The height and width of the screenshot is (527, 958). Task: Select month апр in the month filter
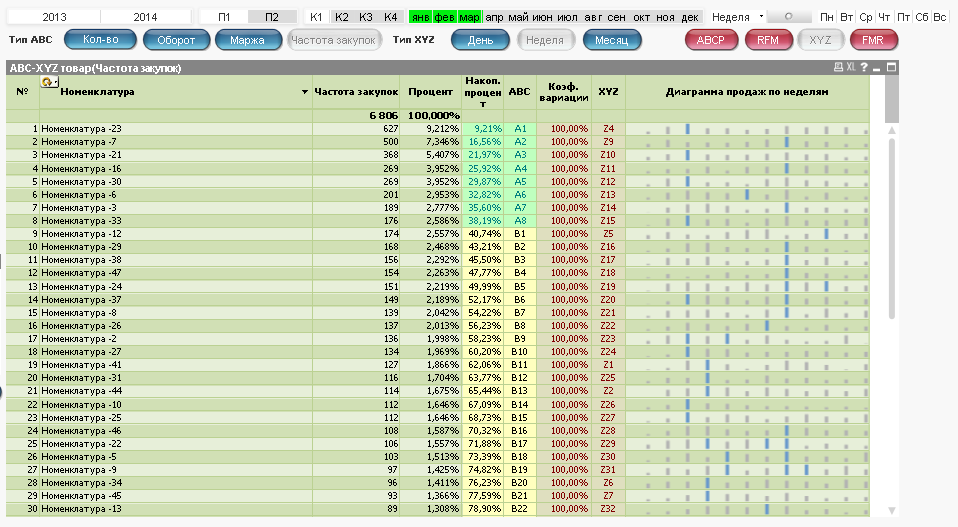(494, 17)
